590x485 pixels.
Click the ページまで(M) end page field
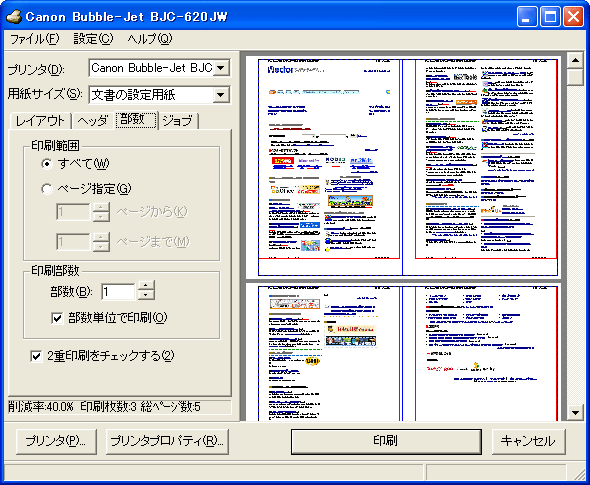(x=73, y=242)
